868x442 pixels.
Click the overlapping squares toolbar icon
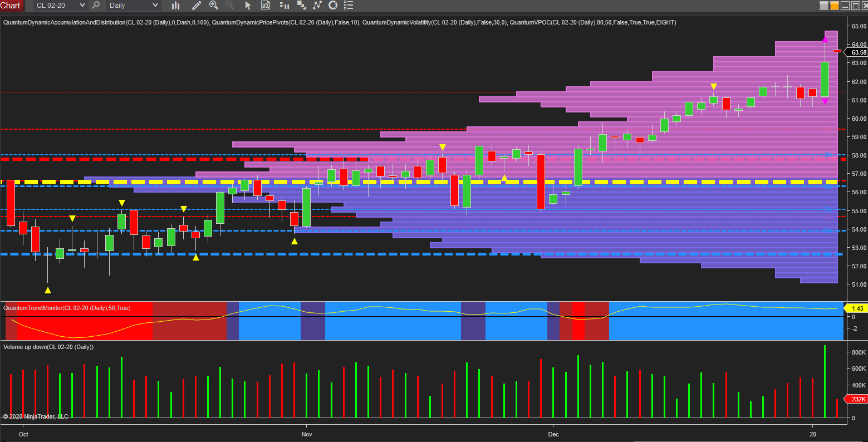click(x=302, y=6)
